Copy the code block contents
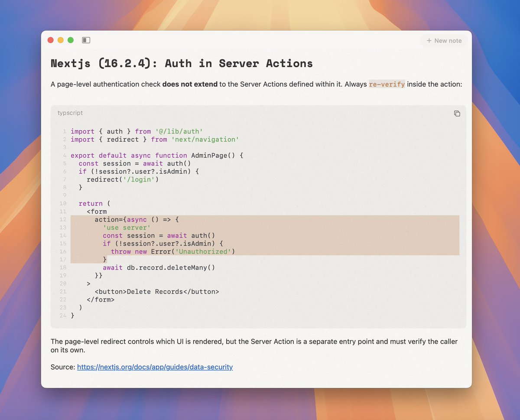Screen dimensions: 520x420 point(457,114)
